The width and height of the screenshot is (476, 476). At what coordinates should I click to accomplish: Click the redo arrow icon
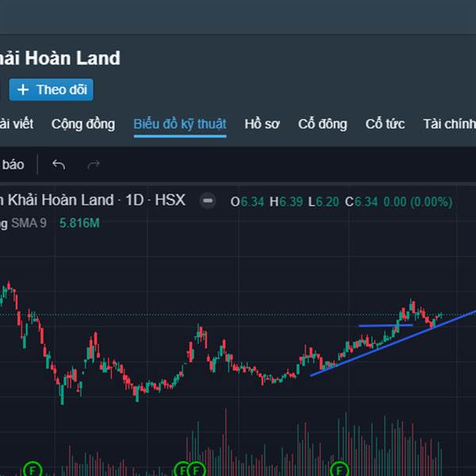point(93,164)
